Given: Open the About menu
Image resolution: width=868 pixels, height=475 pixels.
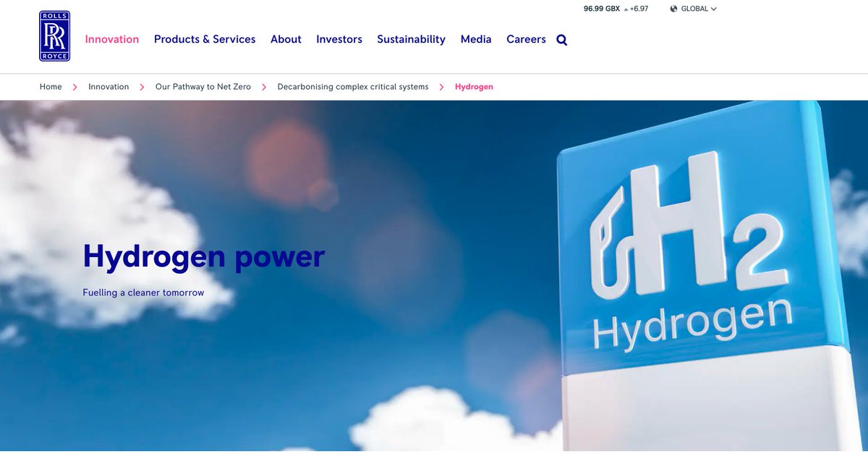Looking at the screenshot, I should 286,39.
